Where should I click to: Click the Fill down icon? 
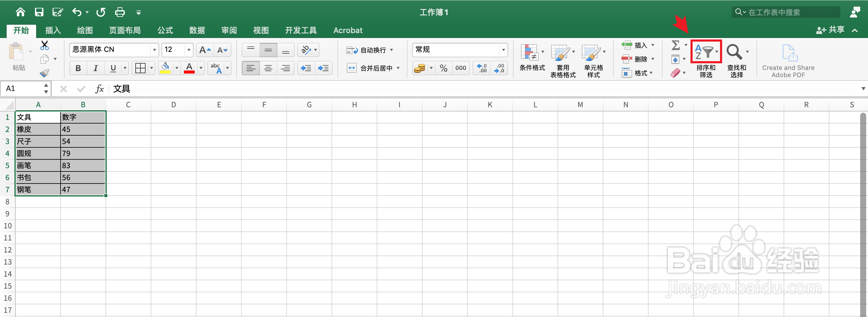675,59
